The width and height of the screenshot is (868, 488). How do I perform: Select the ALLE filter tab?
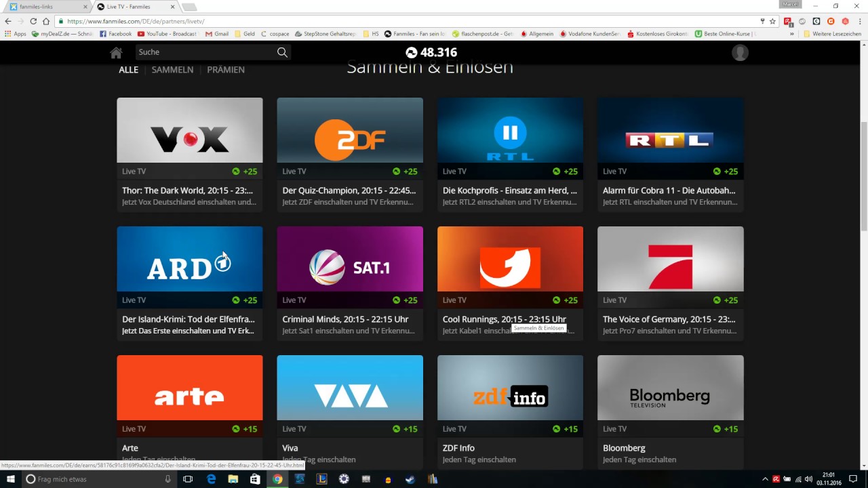pos(128,70)
